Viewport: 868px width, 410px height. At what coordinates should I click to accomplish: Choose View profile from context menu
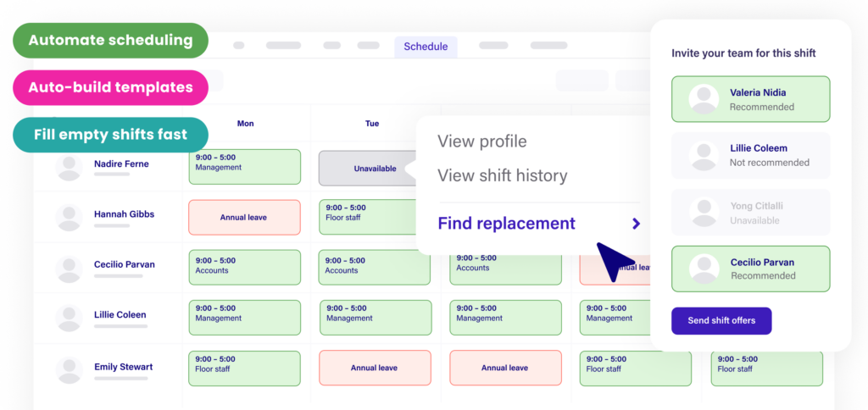tap(481, 141)
